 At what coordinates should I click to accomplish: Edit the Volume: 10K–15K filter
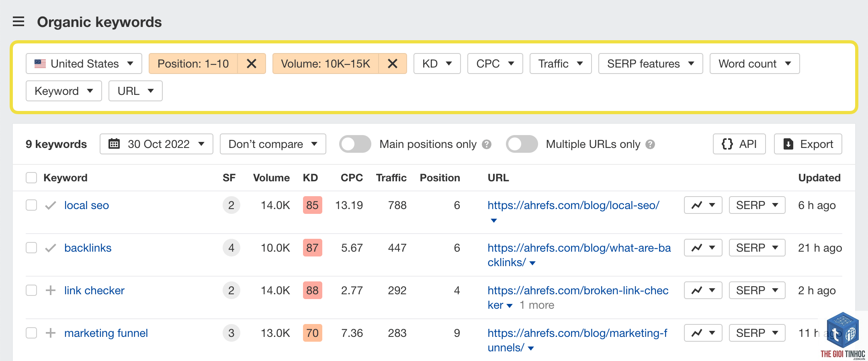[325, 64]
